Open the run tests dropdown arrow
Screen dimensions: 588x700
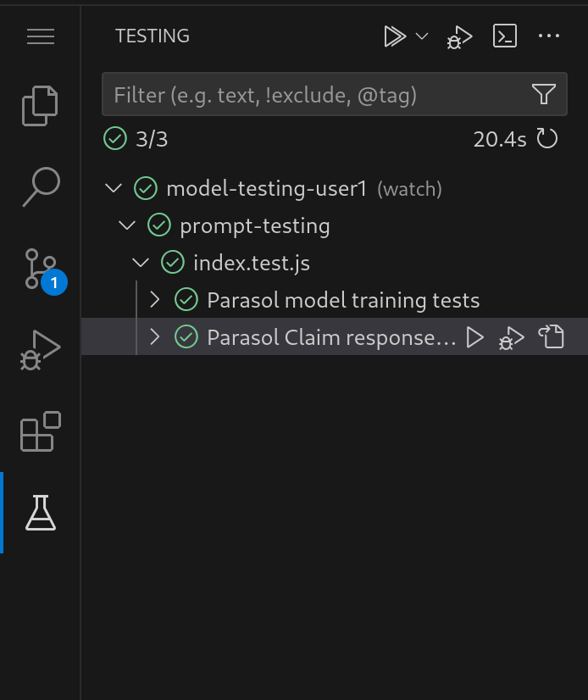(x=422, y=36)
